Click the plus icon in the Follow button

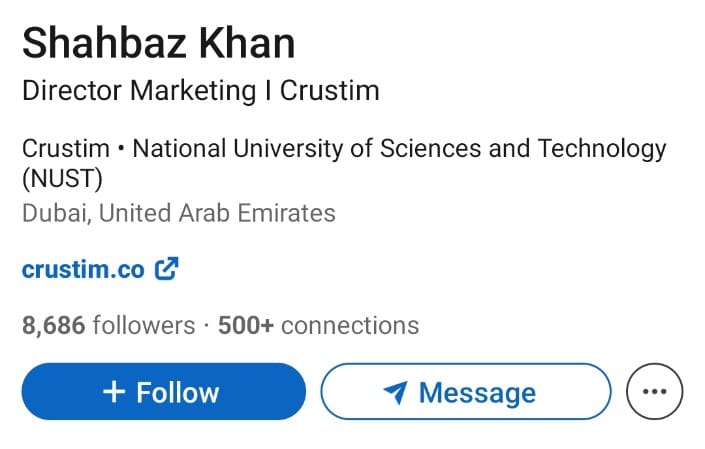(x=114, y=392)
